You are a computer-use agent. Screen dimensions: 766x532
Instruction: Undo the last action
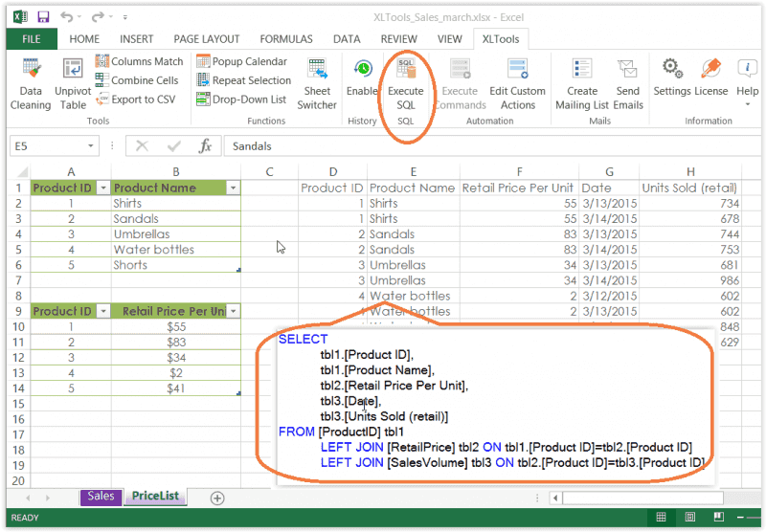pyautogui.click(x=66, y=17)
